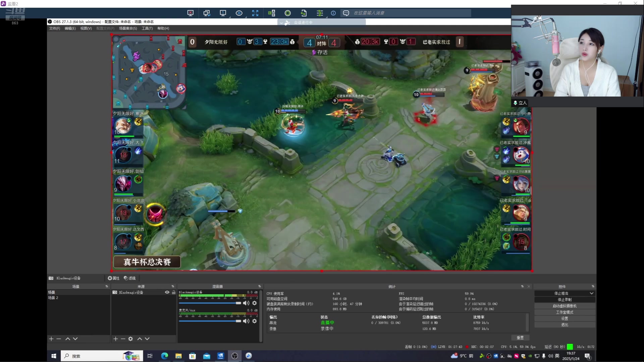Viewport: 644px width, 362px height.
Task: Undock the 统计 panel
Action: (x=522, y=287)
